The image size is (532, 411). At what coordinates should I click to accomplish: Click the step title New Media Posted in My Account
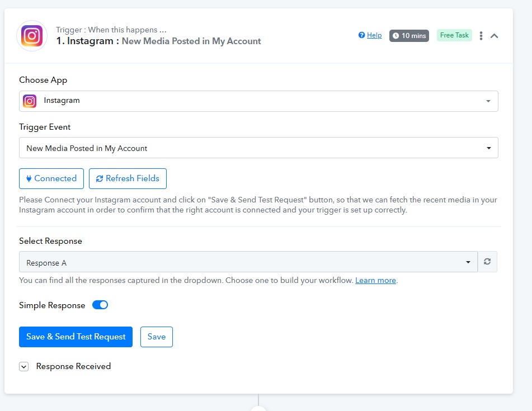[191, 41]
